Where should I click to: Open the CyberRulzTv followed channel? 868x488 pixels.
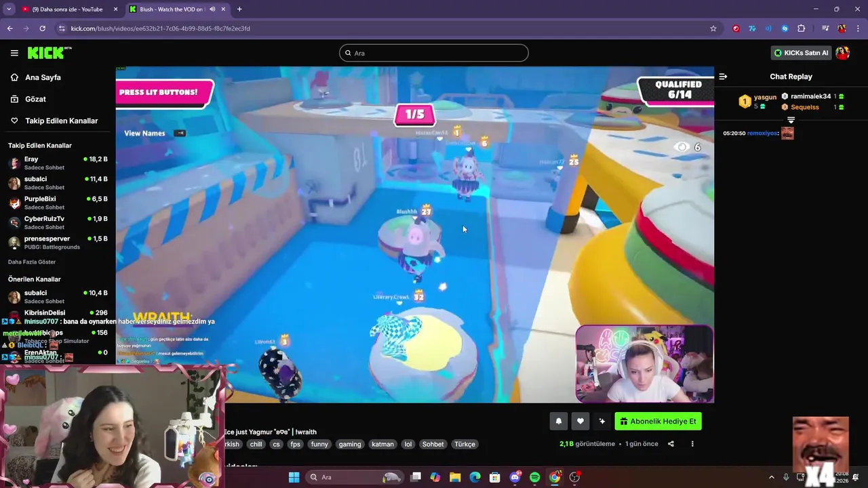click(58, 222)
